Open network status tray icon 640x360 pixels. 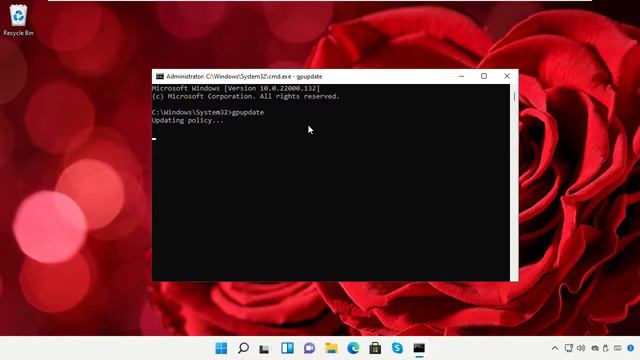(x=569, y=348)
